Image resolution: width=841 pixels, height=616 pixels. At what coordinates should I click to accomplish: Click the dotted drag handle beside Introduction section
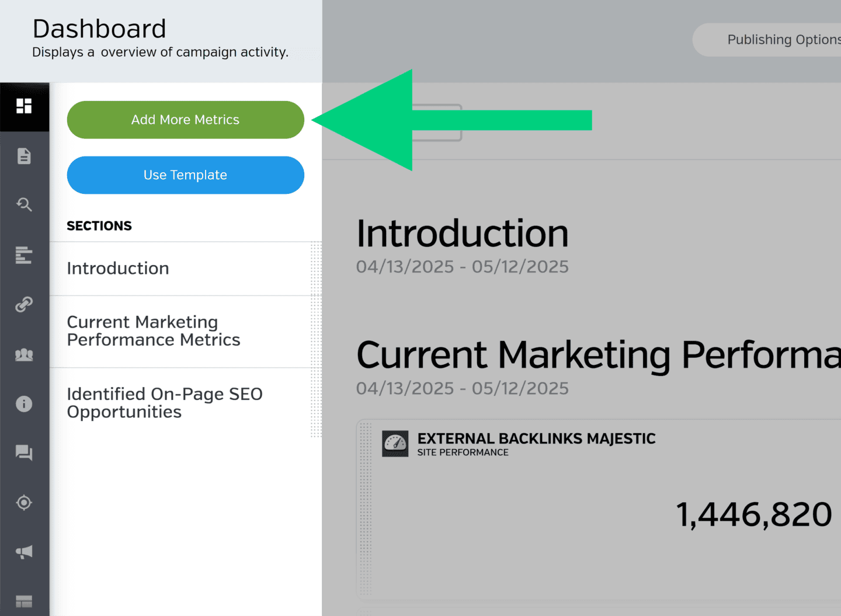click(x=316, y=269)
